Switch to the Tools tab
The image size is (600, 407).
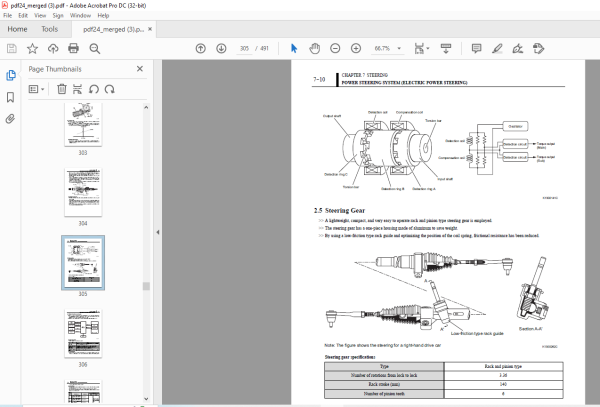(50, 29)
